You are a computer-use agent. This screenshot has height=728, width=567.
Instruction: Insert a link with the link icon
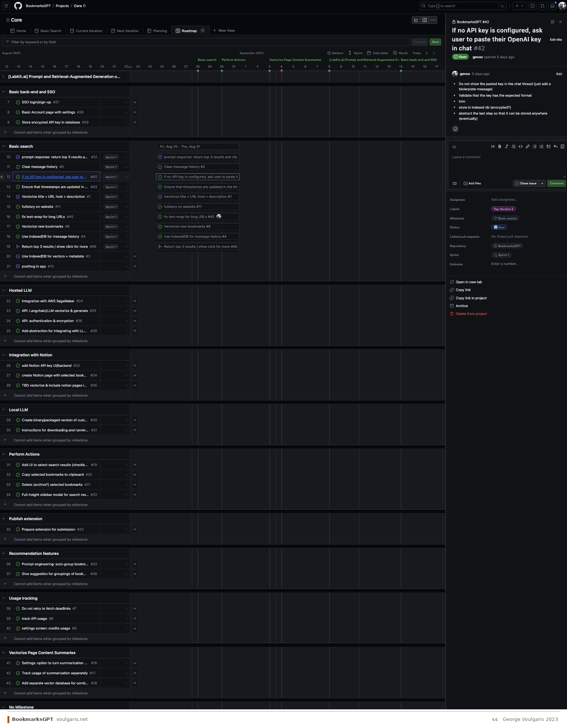pyautogui.click(x=527, y=147)
